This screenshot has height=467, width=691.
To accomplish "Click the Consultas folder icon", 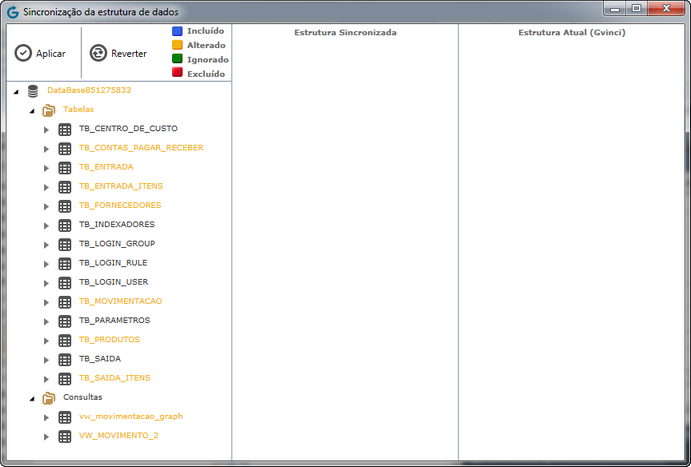I will 49,397.
